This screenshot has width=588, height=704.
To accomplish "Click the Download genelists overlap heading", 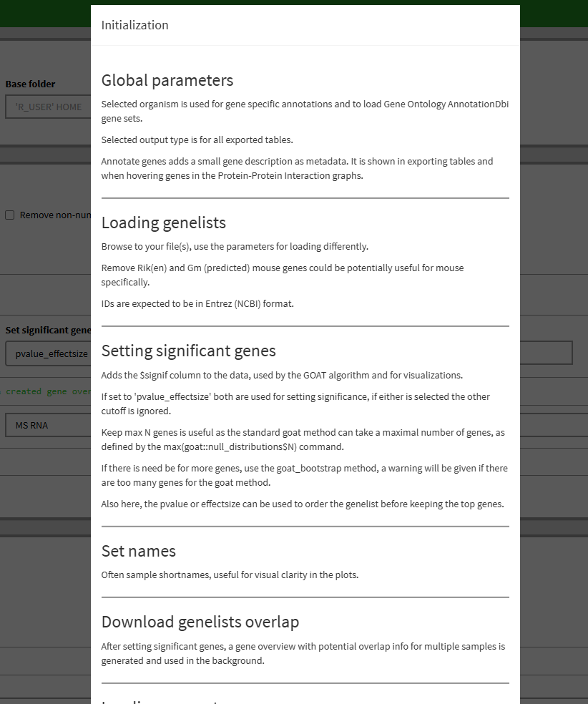I will [200, 622].
